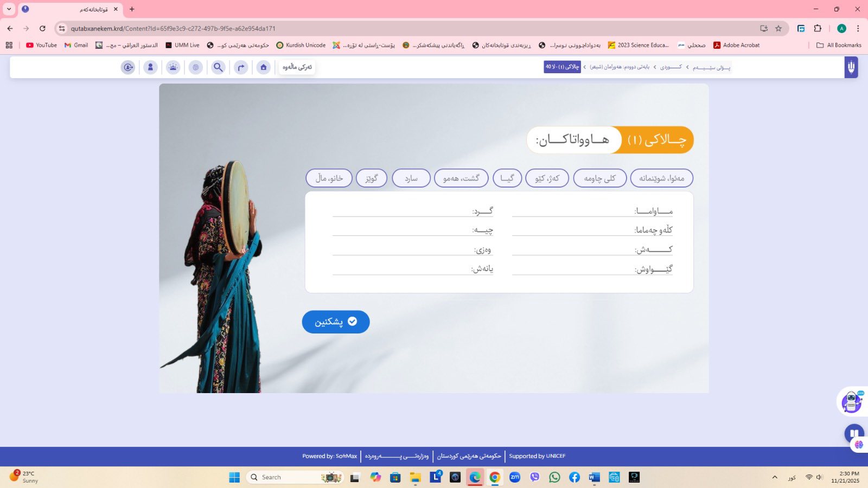This screenshot has height=488, width=868.
Task: Click the group of people icon
Action: pos(173,67)
